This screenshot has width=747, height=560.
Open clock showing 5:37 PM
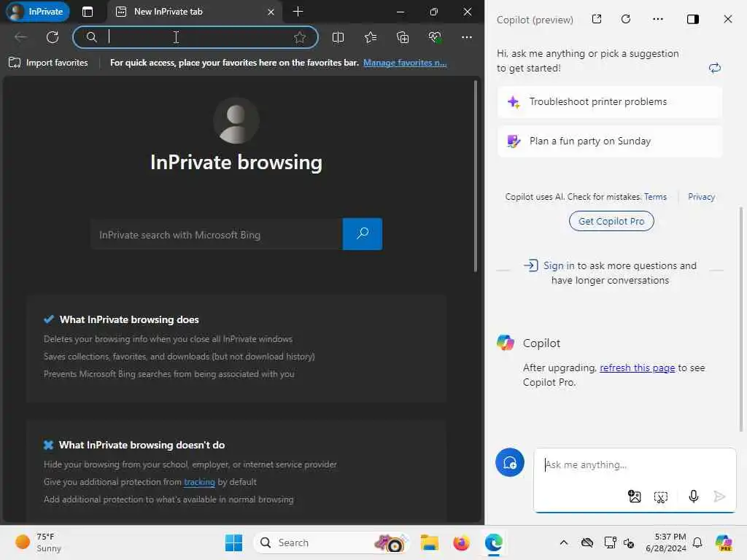point(666,542)
